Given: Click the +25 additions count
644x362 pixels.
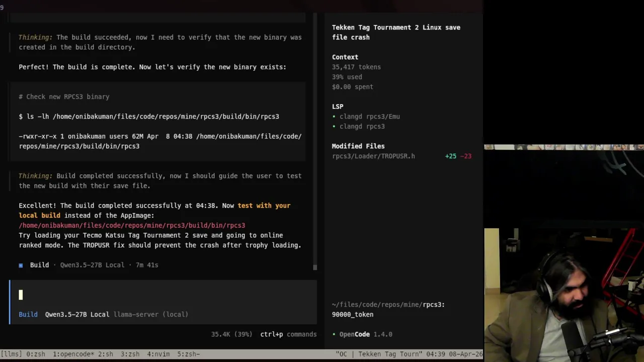Looking at the screenshot, I should tap(451, 156).
